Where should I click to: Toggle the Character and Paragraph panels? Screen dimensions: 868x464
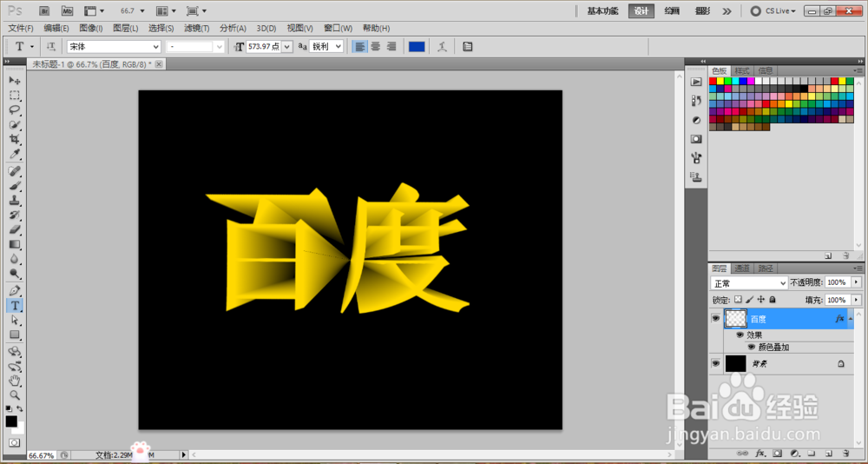click(468, 47)
